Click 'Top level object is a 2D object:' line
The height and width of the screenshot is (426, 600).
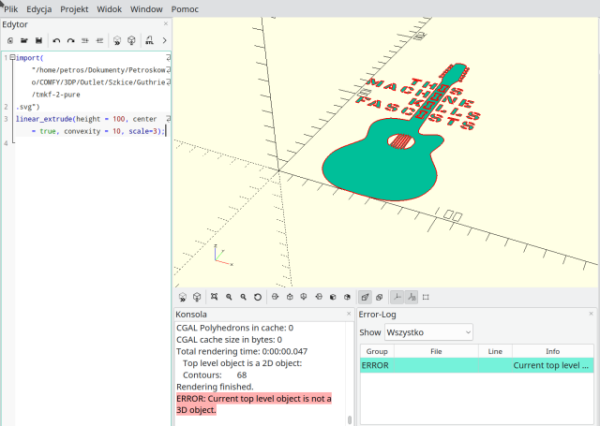point(242,363)
